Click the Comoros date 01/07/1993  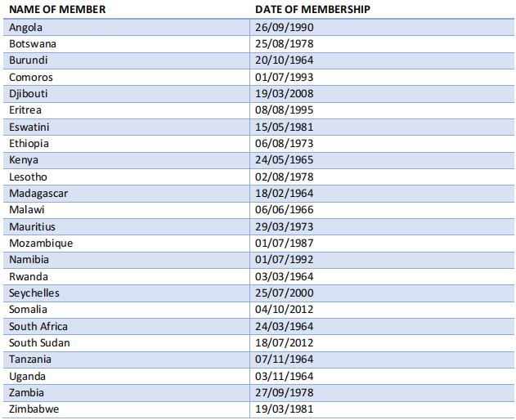pyautogui.click(x=285, y=78)
